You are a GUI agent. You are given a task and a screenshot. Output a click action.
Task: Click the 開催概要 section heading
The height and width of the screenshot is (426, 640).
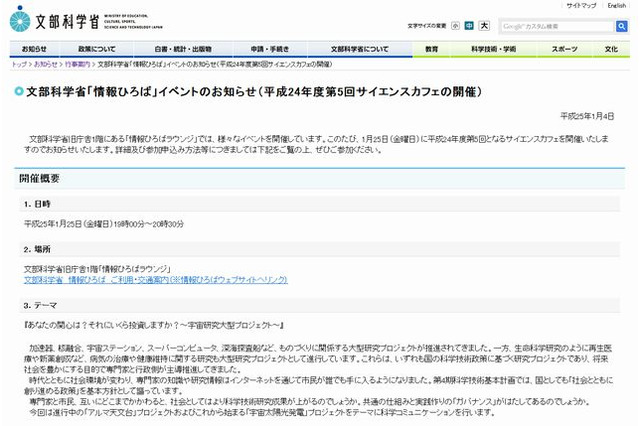tap(39, 178)
